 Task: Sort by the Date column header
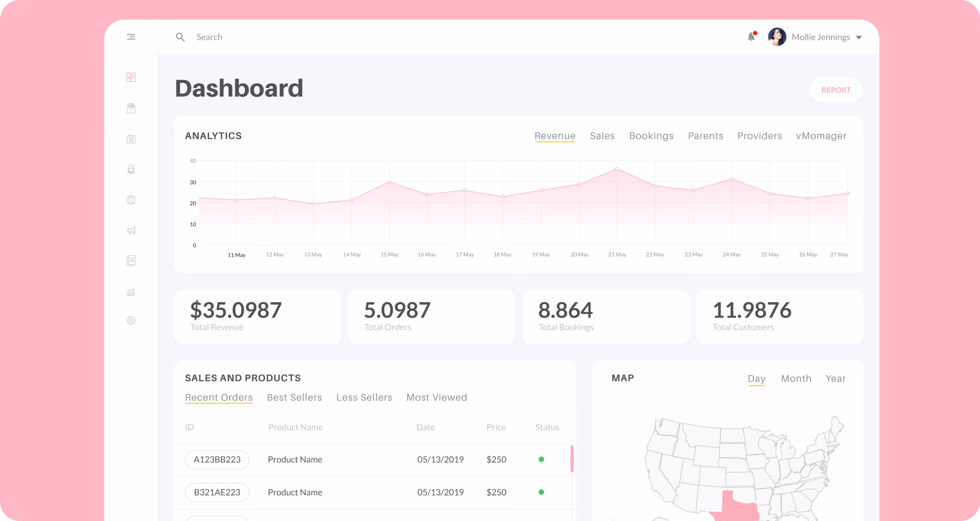pos(426,428)
